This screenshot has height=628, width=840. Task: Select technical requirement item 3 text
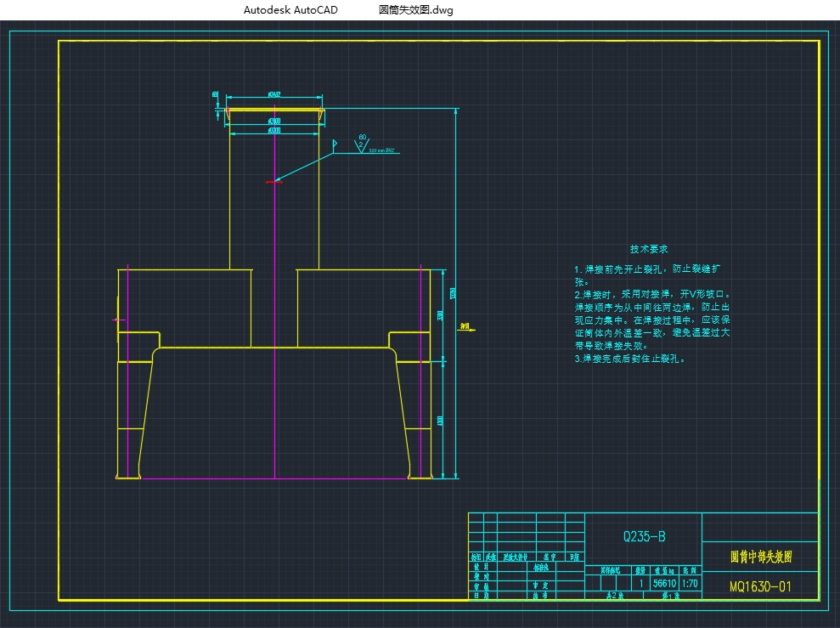tap(629, 359)
